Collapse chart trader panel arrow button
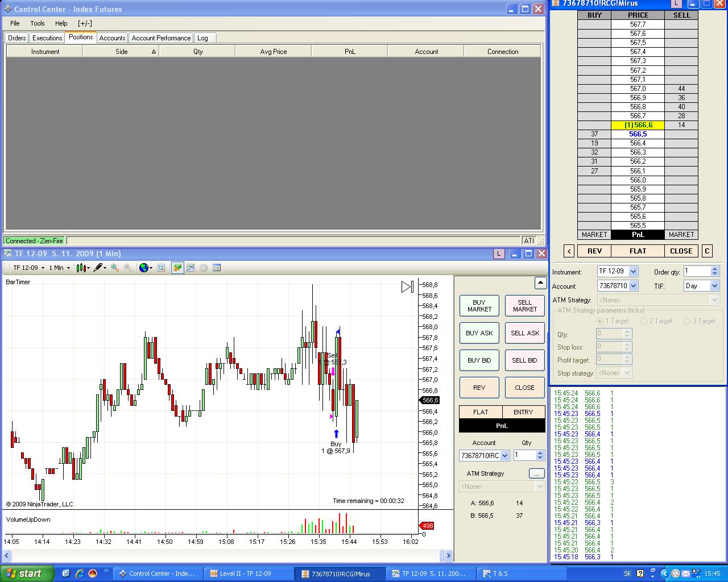Viewport: 728px width, 582px height. coord(540,283)
